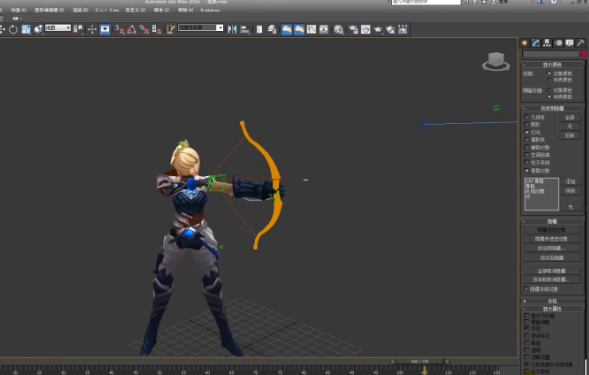Click 按名称隐藏 button
The height and width of the screenshot is (375, 589).
tap(551, 248)
